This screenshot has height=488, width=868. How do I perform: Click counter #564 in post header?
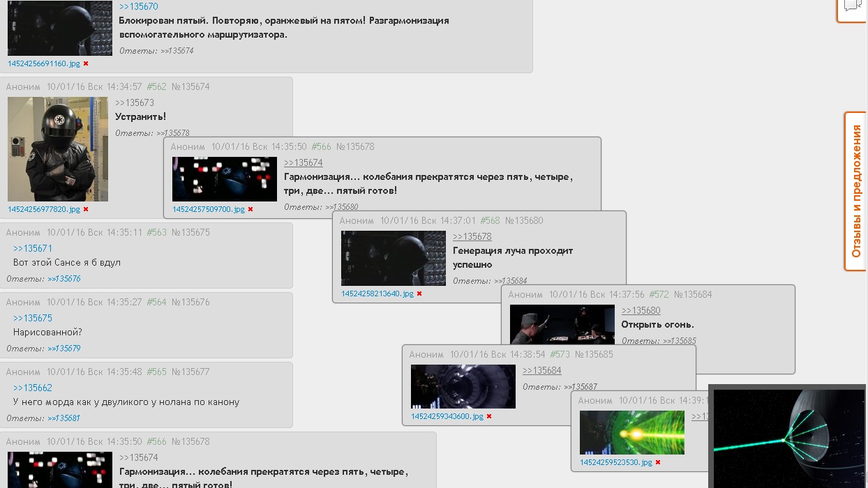coord(157,303)
